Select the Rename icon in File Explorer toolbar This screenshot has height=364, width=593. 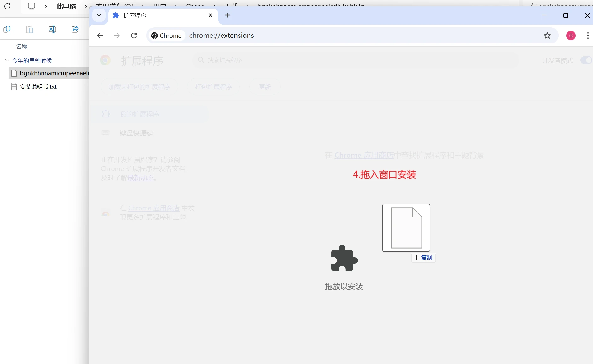tap(52, 29)
